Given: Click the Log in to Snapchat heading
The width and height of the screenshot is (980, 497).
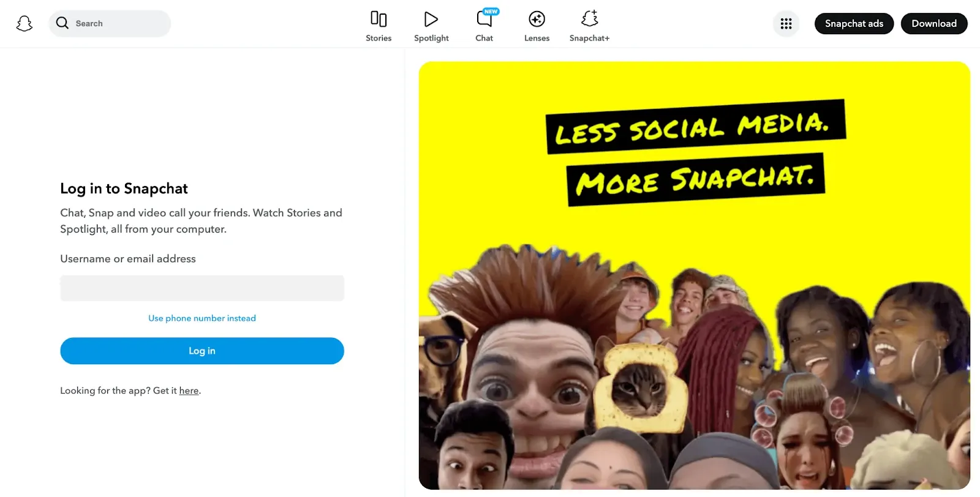Looking at the screenshot, I should coord(124,189).
